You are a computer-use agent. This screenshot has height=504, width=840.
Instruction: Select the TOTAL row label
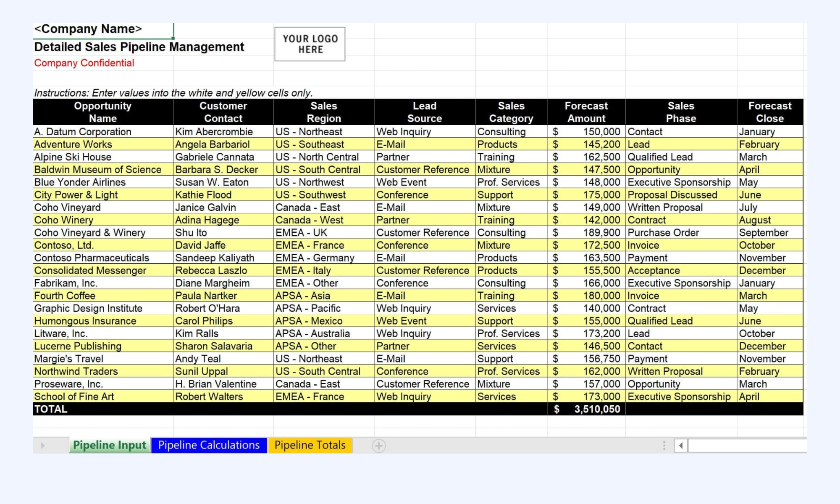pos(51,409)
